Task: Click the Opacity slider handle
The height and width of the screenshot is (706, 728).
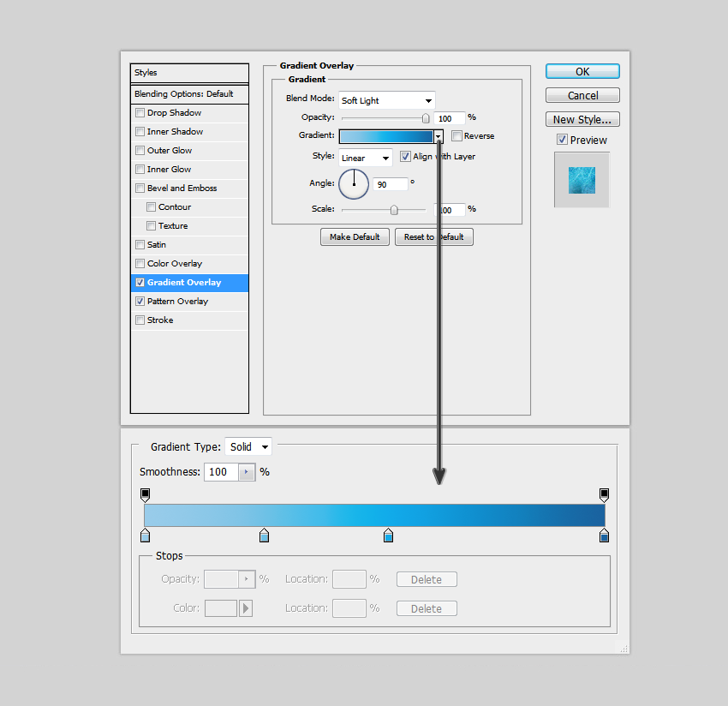Action: (x=426, y=118)
